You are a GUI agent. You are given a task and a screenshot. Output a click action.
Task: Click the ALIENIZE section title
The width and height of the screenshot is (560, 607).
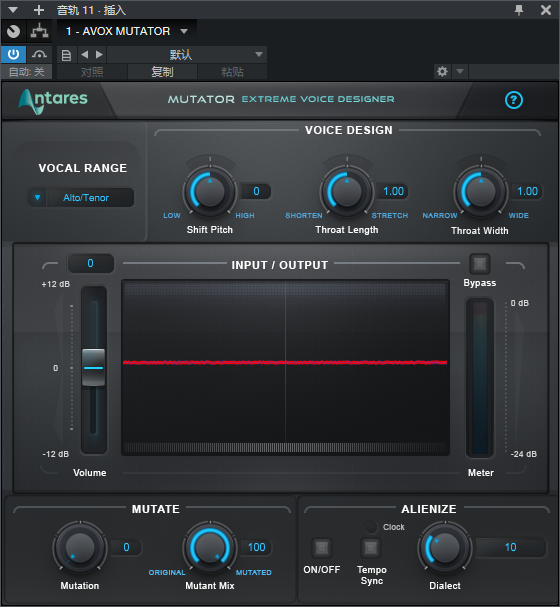[429, 509]
